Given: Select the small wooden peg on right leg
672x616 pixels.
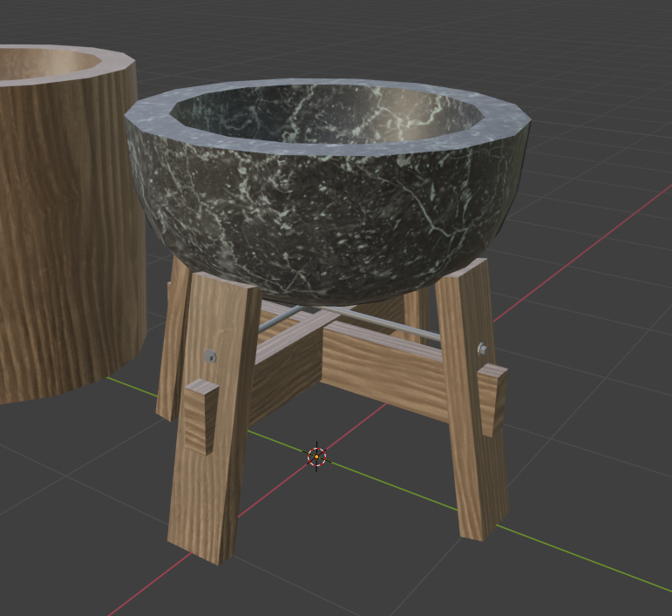Looking at the screenshot, I should pyautogui.click(x=492, y=399).
